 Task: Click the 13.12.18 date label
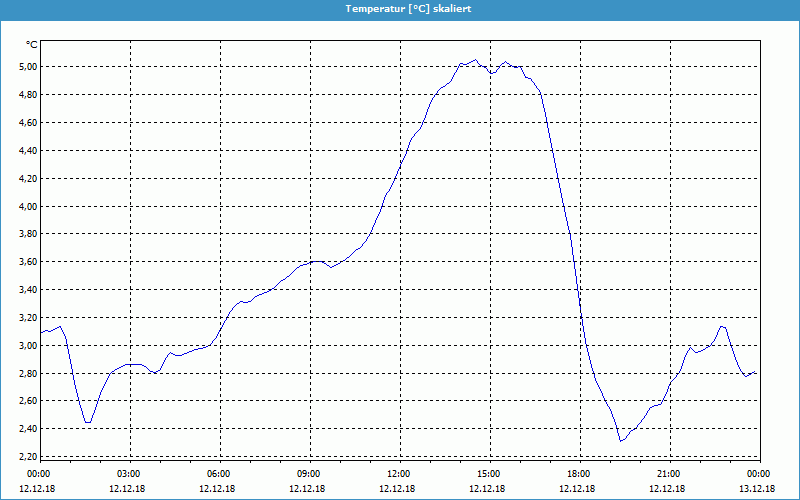757,489
